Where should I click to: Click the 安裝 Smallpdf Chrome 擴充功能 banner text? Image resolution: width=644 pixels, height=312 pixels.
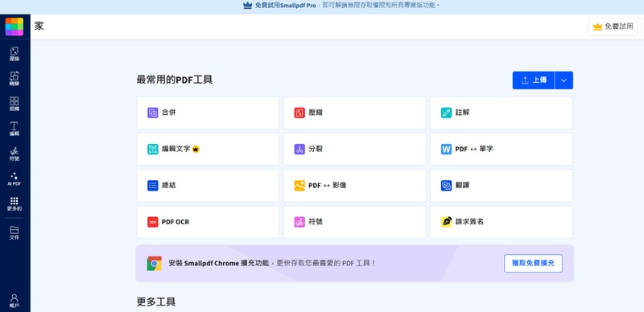pyautogui.click(x=219, y=263)
